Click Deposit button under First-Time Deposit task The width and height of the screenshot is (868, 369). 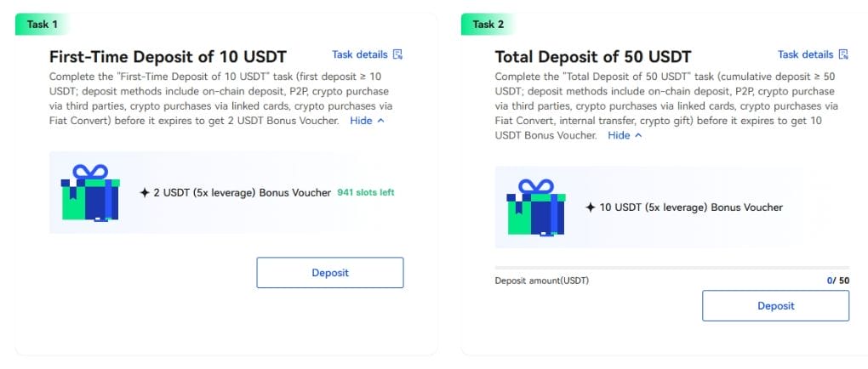tap(330, 273)
